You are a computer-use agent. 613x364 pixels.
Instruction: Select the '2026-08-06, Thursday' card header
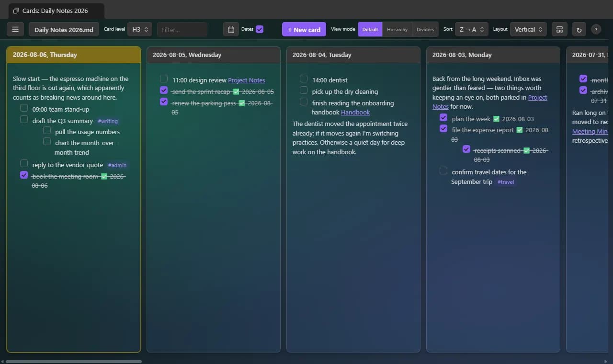[x=74, y=55]
